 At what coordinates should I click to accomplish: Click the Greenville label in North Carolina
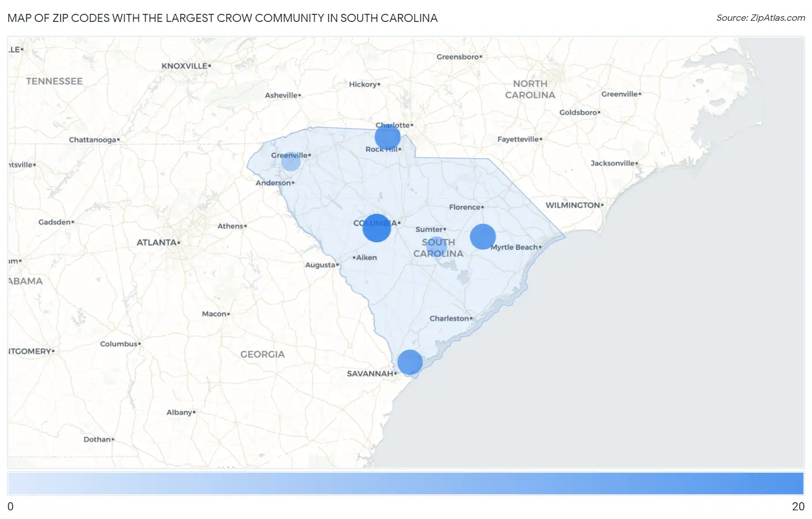620,94
